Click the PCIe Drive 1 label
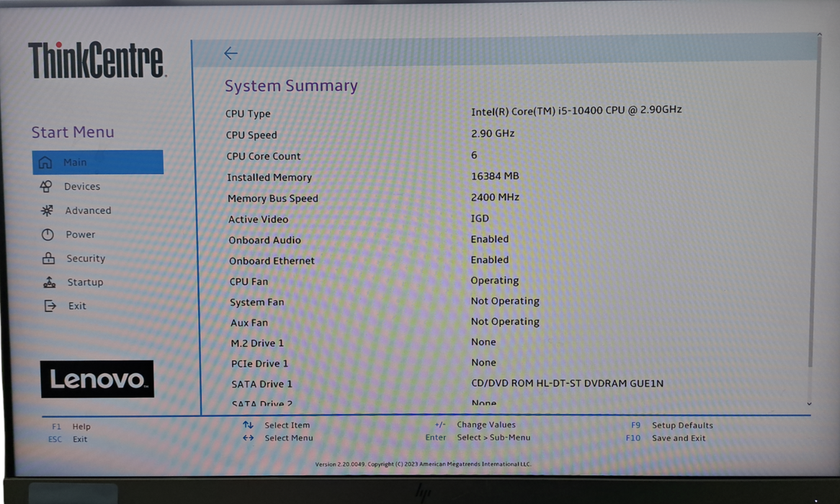Screen dimensions: 840x504 [x=260, y=364]
